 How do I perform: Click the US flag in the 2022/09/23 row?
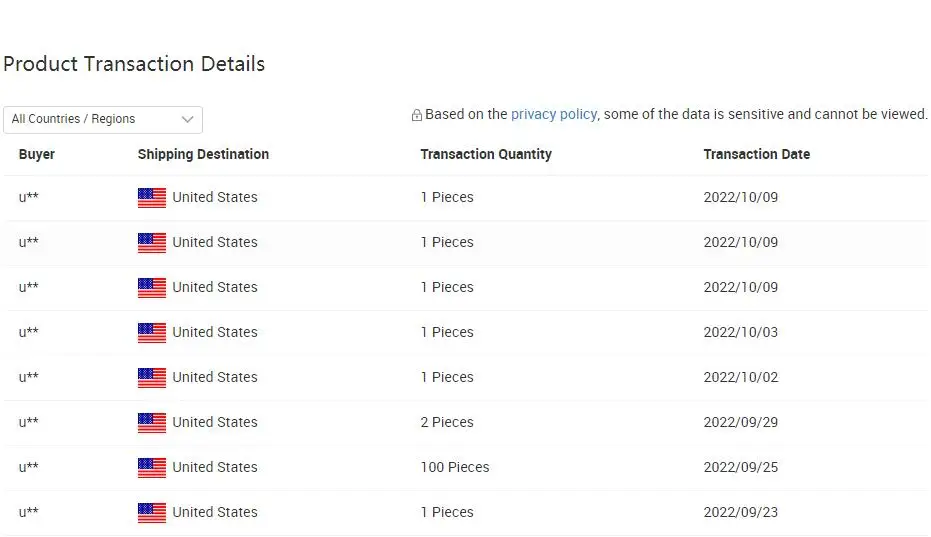click(x=152, y=513)
